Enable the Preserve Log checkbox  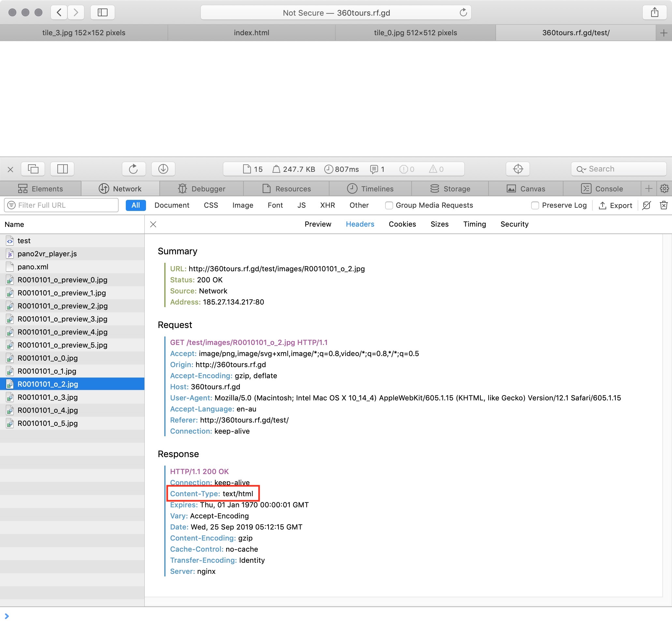tap(535, 205)
